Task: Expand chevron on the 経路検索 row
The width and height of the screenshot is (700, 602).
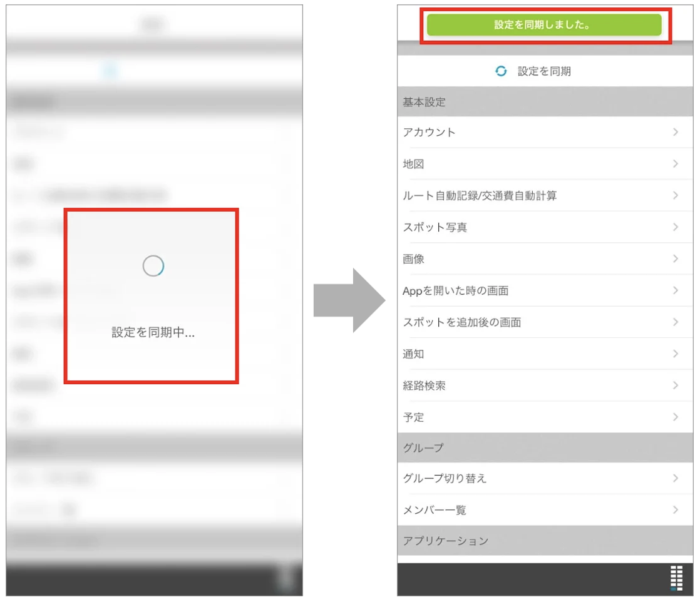Action: pyautogui.click(x=676, y=385)
